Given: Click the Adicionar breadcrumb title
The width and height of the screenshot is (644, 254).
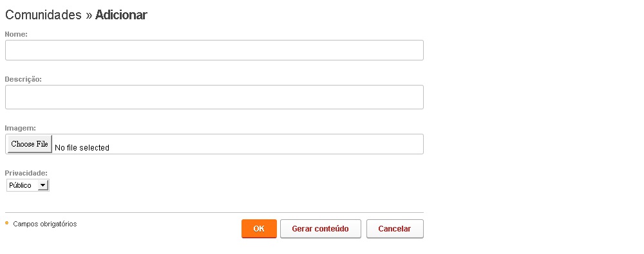Looking at the screenshot, I should 121,15.
